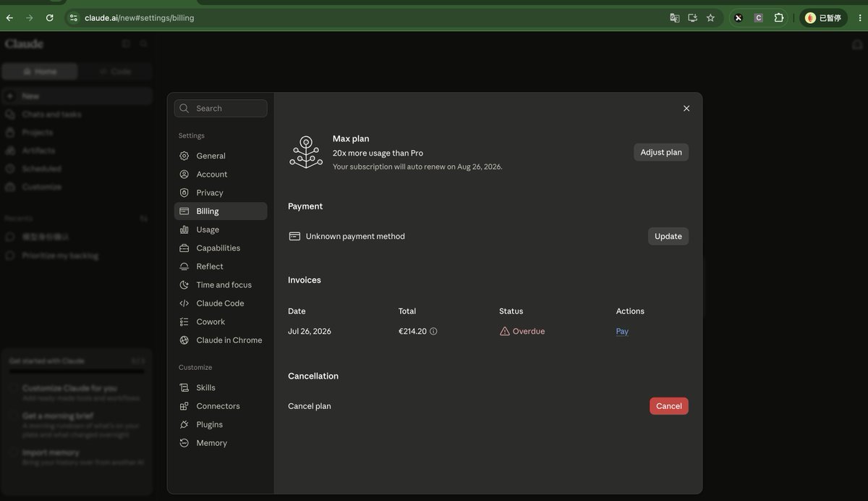Click the address bar URL claude.ai
868x501 pixels.
(x=140, y=17)
